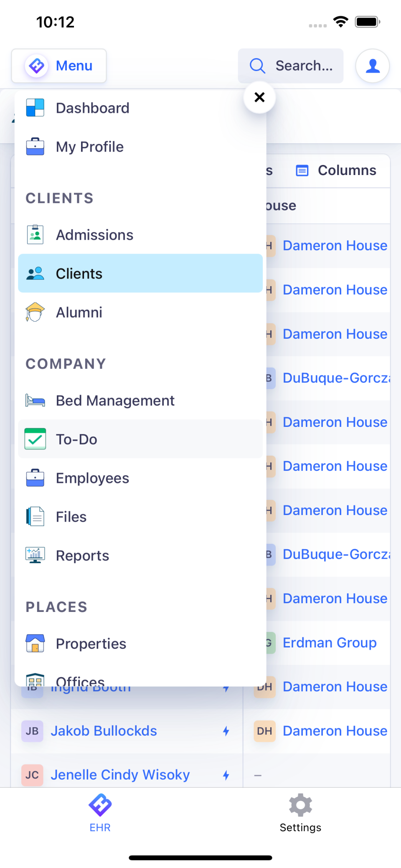Open the Admissions section icon
The image size is (401, 868).
click(x=35, y=234)
